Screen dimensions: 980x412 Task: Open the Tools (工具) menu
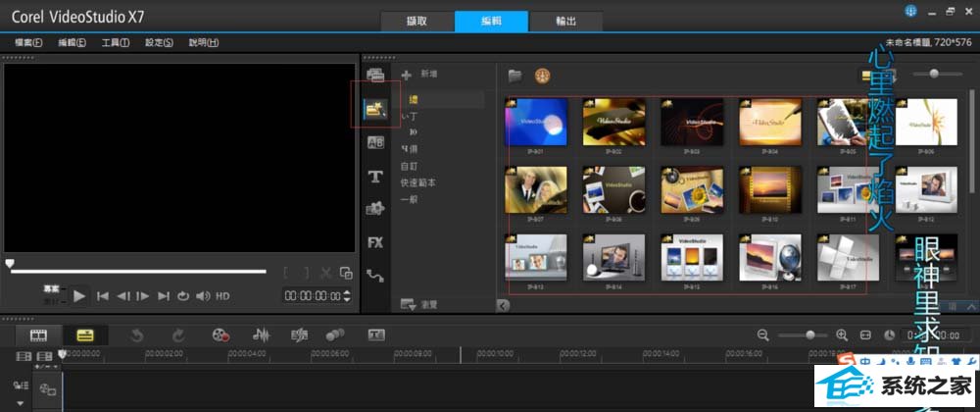pyautogui.click(x=115, y=42)
